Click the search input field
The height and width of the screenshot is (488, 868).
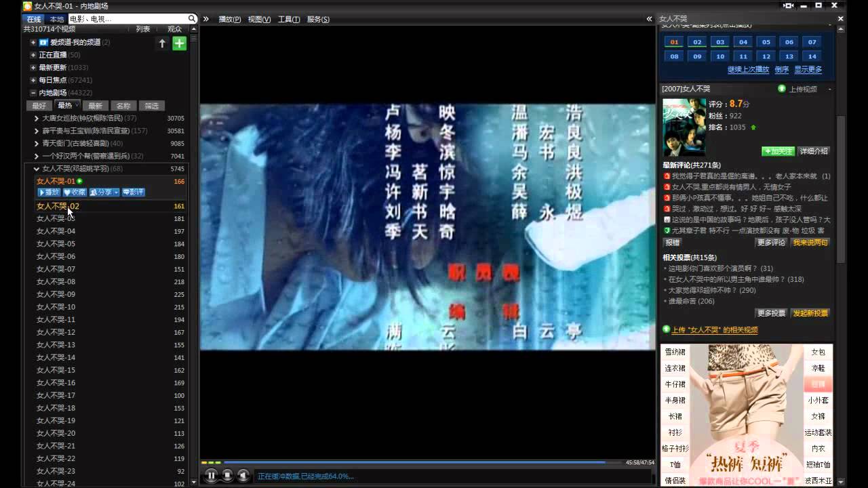[x=127, y=19]
